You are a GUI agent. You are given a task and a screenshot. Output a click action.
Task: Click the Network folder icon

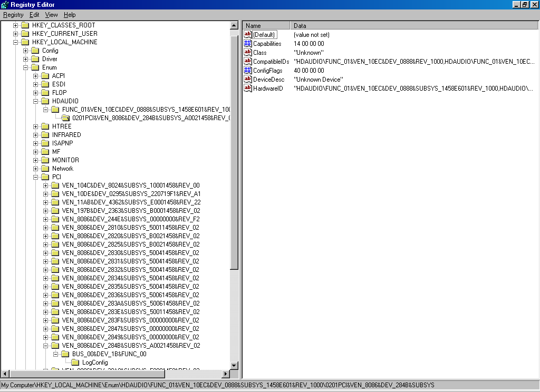45,168
